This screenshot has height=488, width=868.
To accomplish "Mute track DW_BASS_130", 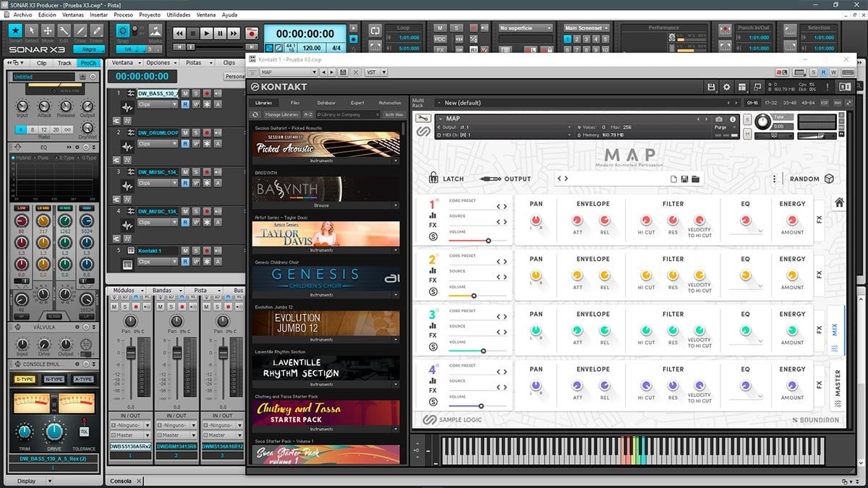I will click(x=185, y=93).
